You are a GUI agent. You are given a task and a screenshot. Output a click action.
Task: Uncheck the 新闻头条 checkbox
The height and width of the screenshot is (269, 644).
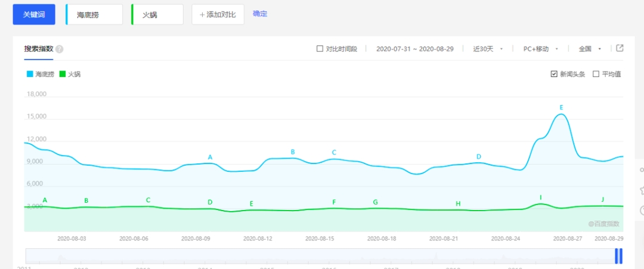coord(554,74)
